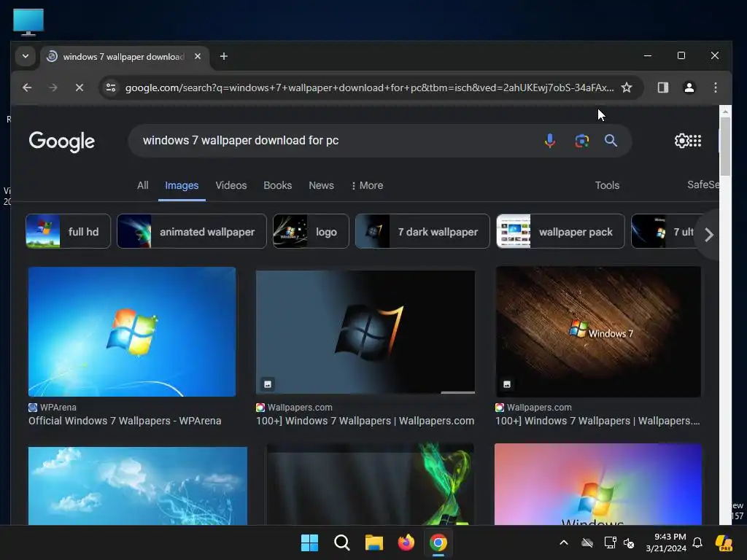Go back to the previous page

point(27,87)
